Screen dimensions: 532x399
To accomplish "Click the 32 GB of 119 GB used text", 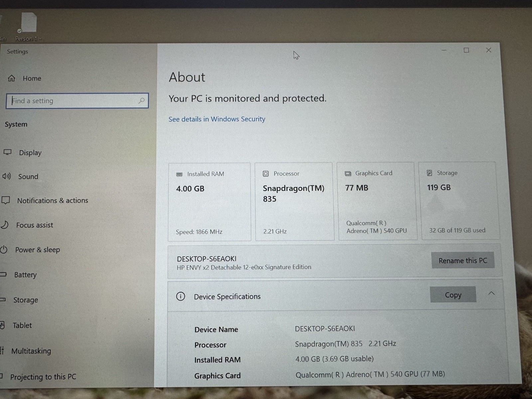I will tap(457, 230).
